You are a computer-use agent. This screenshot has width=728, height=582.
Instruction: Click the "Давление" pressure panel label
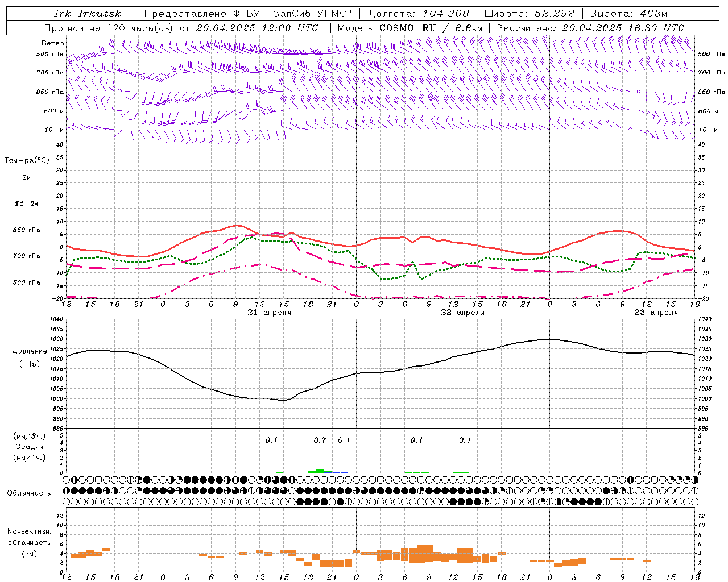(30, 351)
